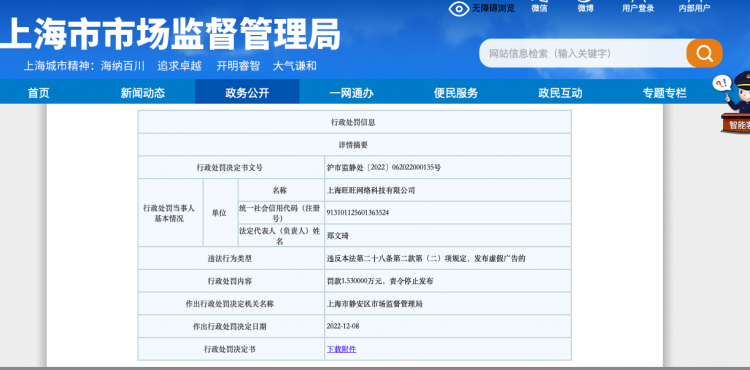Click the 行政处罚信息 table header

pyautogui.click(x=354, y=122)
